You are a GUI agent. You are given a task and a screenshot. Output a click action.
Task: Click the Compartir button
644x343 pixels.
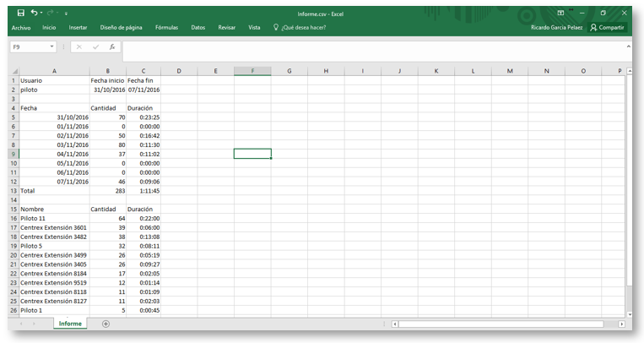[x=607, y=28]
